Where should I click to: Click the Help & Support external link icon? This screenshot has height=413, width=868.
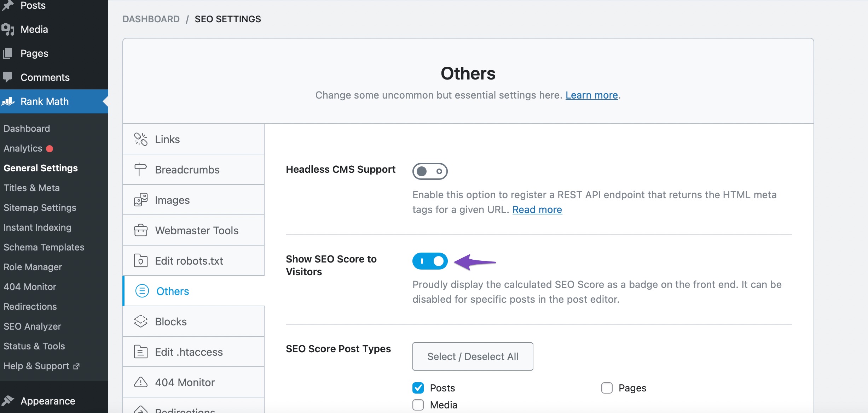click(x=76, y=366)
